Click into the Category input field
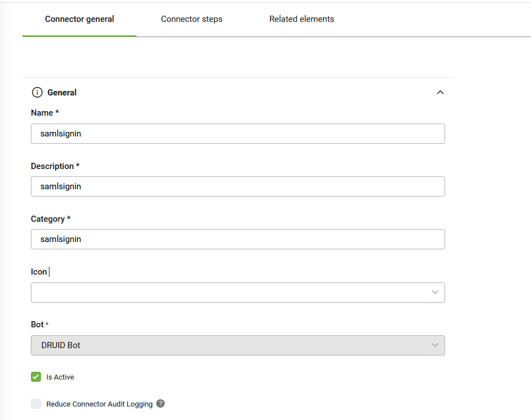 (238, 239)
